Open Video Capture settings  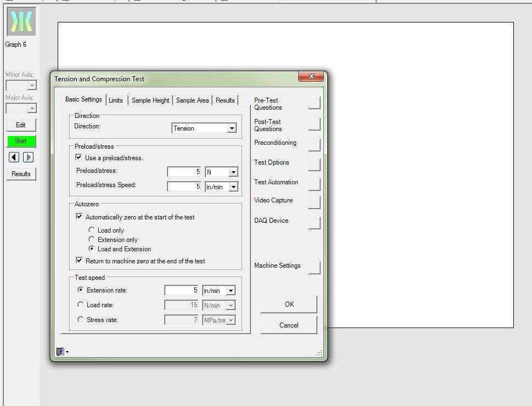pos(313,202)
